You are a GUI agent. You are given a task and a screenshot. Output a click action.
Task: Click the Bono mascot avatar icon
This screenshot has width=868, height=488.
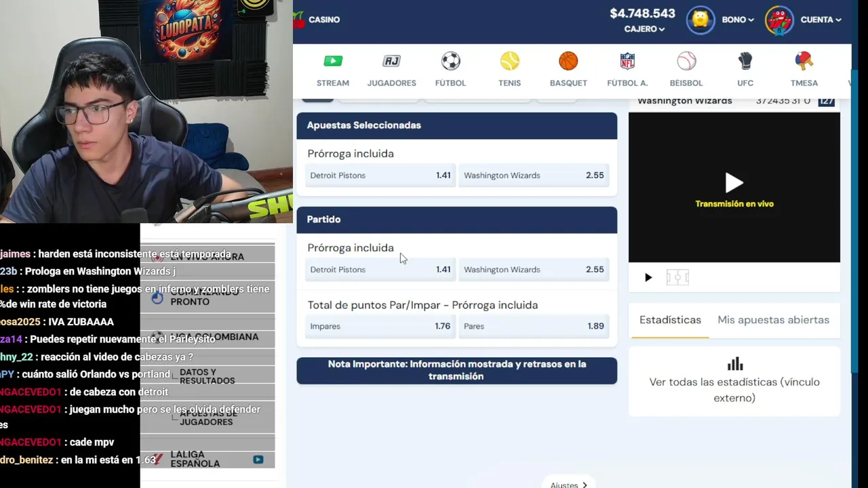click(701, 20)
